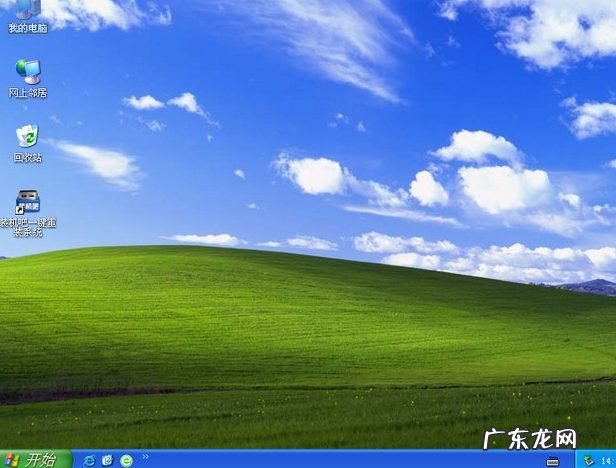
Task: Click the system tray clock
Action: click(x=607, y=460)
